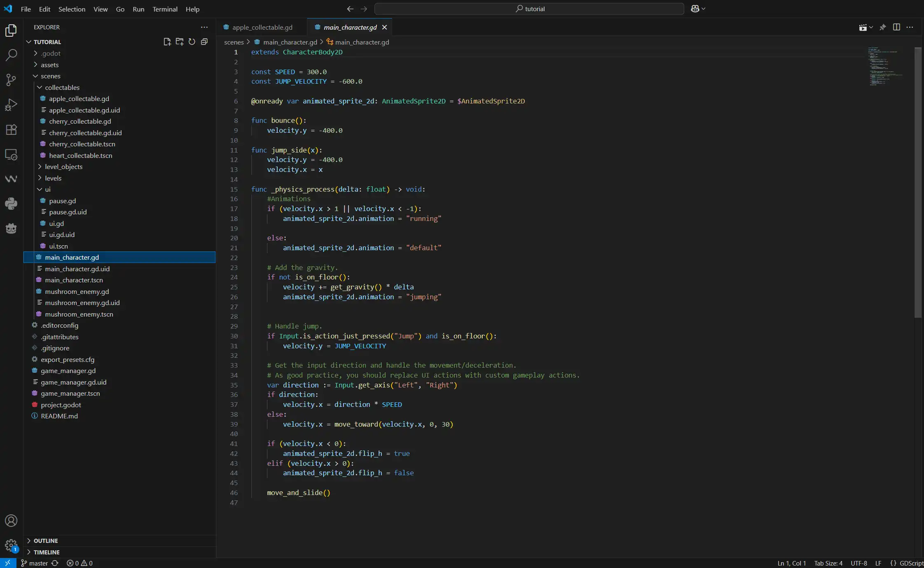This screenshot has height=568, width=924.
Task: Refresh the Explorer file tree
Action: 192,42
